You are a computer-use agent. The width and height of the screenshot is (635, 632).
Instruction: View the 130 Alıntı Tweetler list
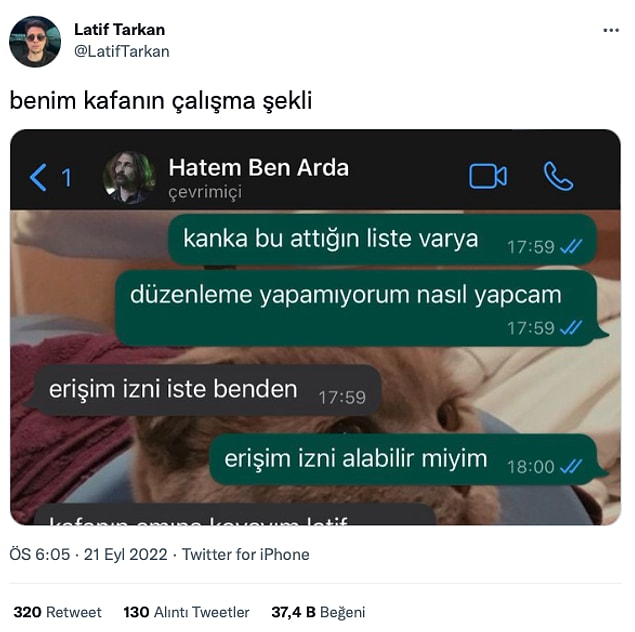(186, 612)
